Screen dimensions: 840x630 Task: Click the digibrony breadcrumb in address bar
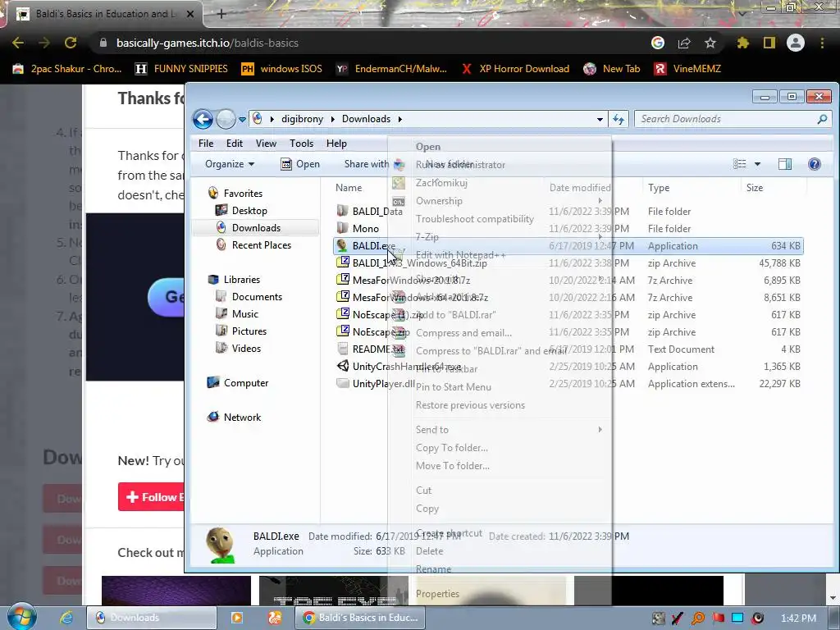click(x=302, y=119)
